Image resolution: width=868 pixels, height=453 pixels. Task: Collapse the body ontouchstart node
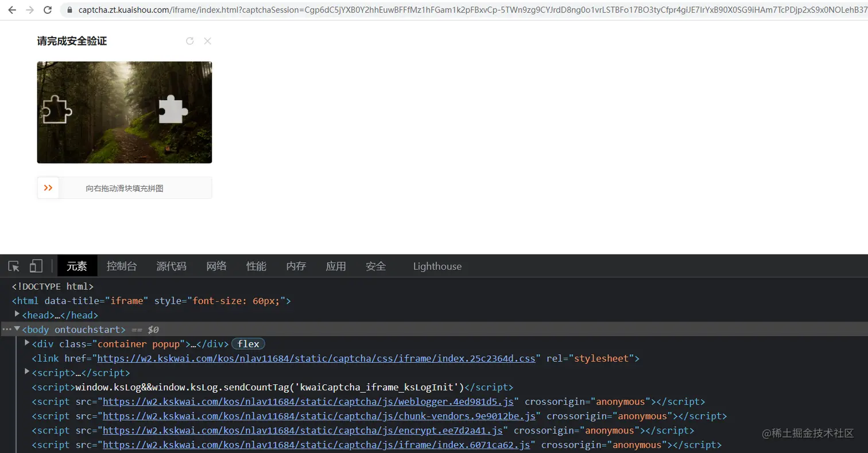[17, 329]
